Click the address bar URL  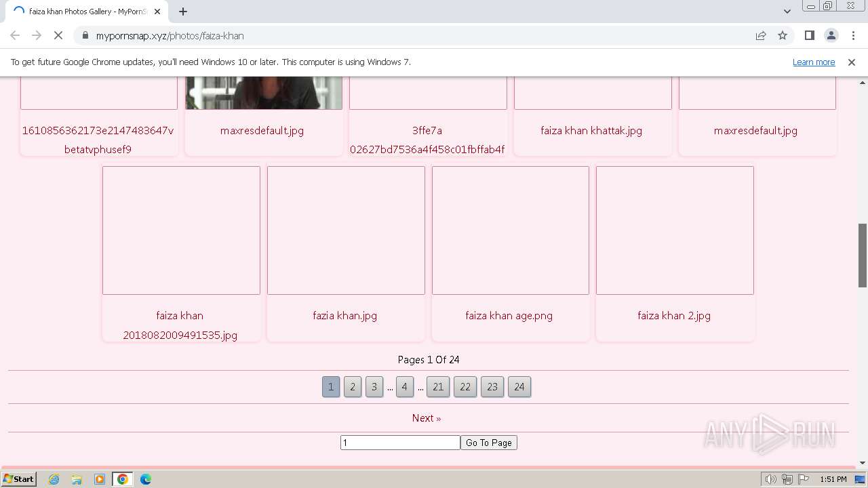coord(170,36)
